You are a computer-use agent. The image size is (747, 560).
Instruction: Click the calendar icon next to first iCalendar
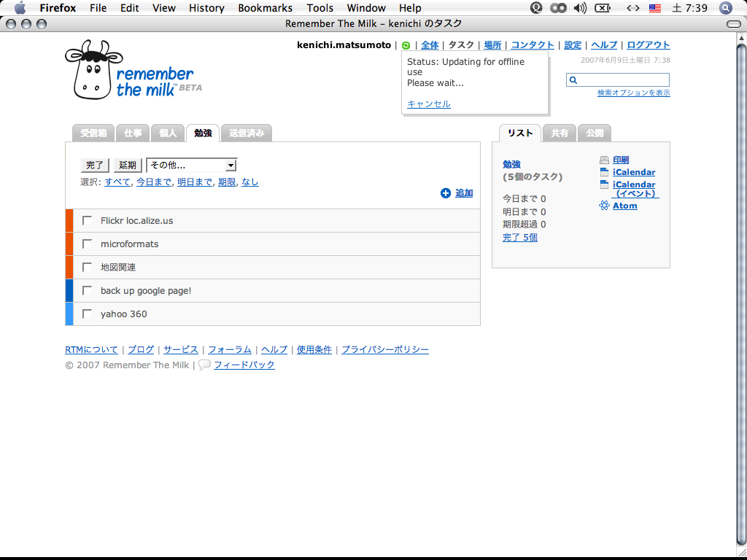point(604,172)
